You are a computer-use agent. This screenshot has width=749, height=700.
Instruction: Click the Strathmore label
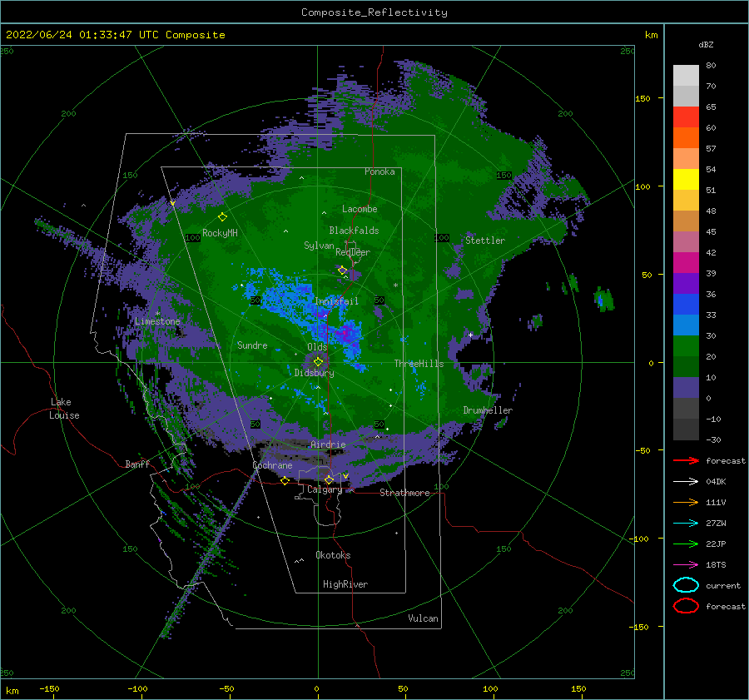coord(404,493)
